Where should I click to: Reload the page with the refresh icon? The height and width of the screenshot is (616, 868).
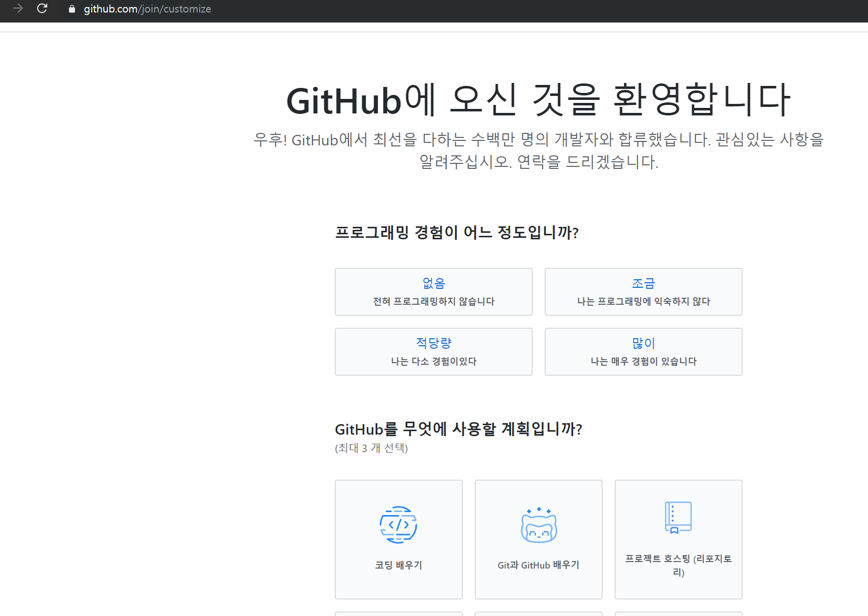42,8
